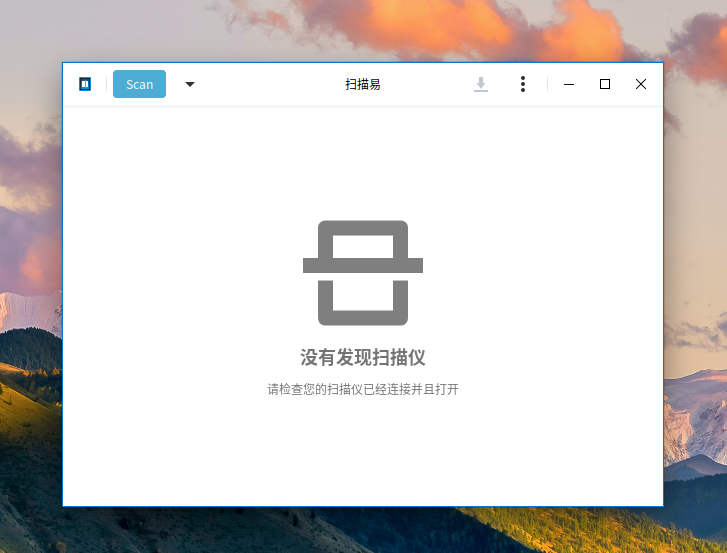The width and height of the screenshot is (727, 553).
Task: Click the blue Scan button
Action: (139, 84)
